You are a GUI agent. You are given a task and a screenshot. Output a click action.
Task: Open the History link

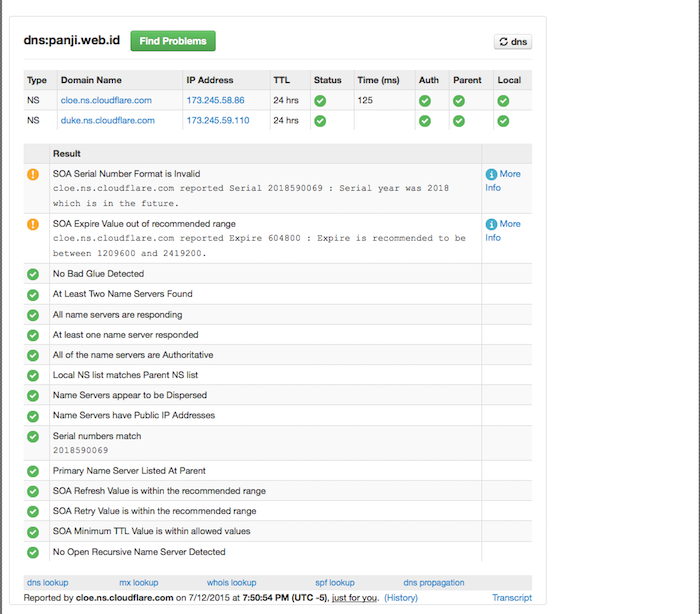pyautogui.click(x=401, y=598)
